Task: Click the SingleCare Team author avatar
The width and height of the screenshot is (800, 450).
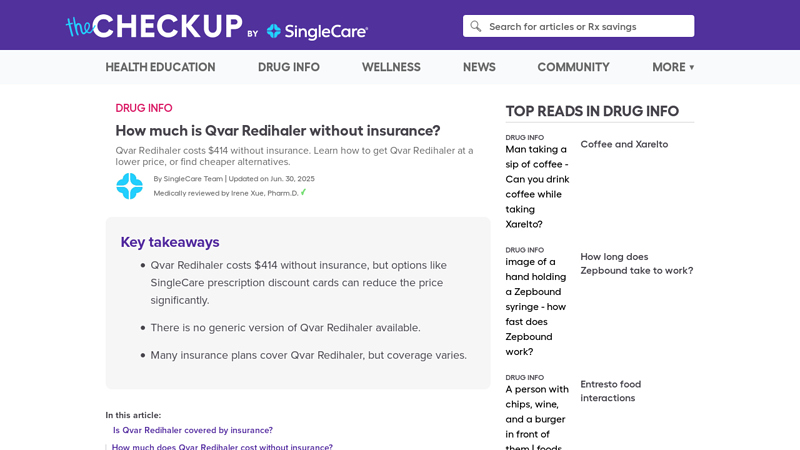Action: click(x=130, y=186)
